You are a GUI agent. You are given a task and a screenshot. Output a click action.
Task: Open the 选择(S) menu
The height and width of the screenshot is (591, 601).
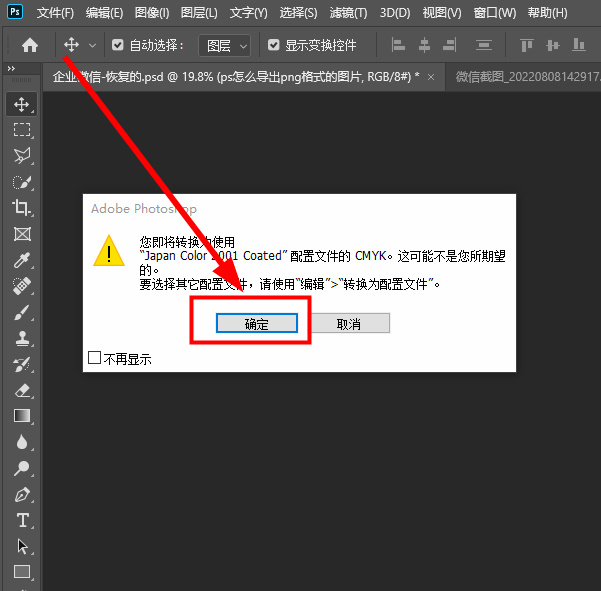[298, 13]
